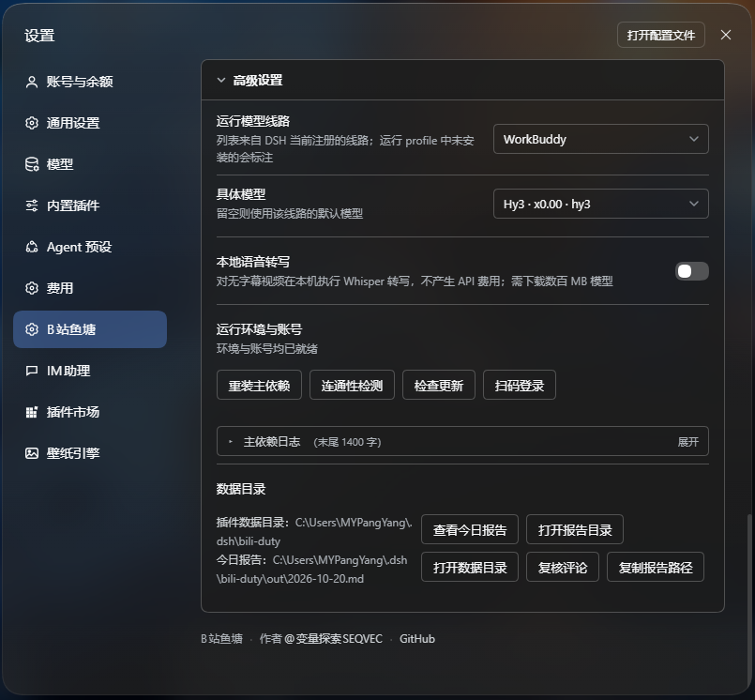
Task: Click the gear icon beside 通用设置
Action: (32, 123)
